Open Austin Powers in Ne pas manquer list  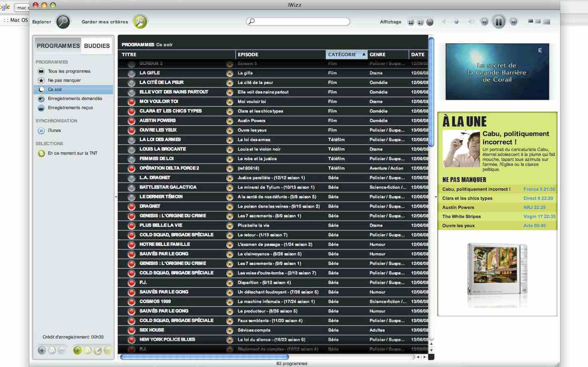[498, 208]
